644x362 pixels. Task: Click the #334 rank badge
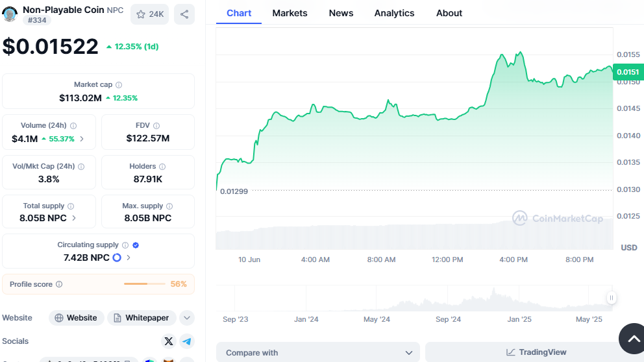point(37,20)
